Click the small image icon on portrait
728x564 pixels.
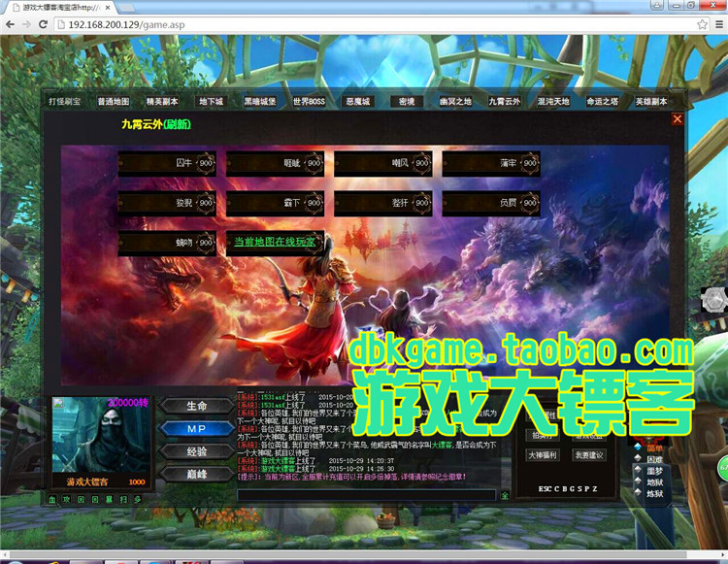(x=58, y=403)
